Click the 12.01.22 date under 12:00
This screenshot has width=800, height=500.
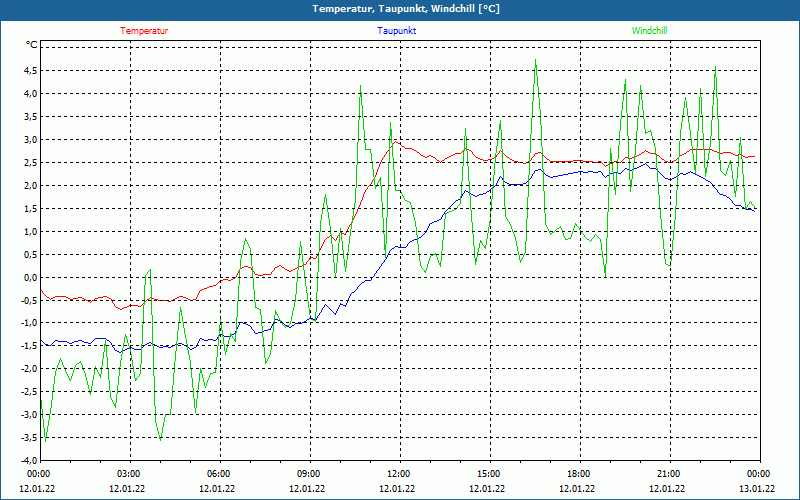coord(397,488)
